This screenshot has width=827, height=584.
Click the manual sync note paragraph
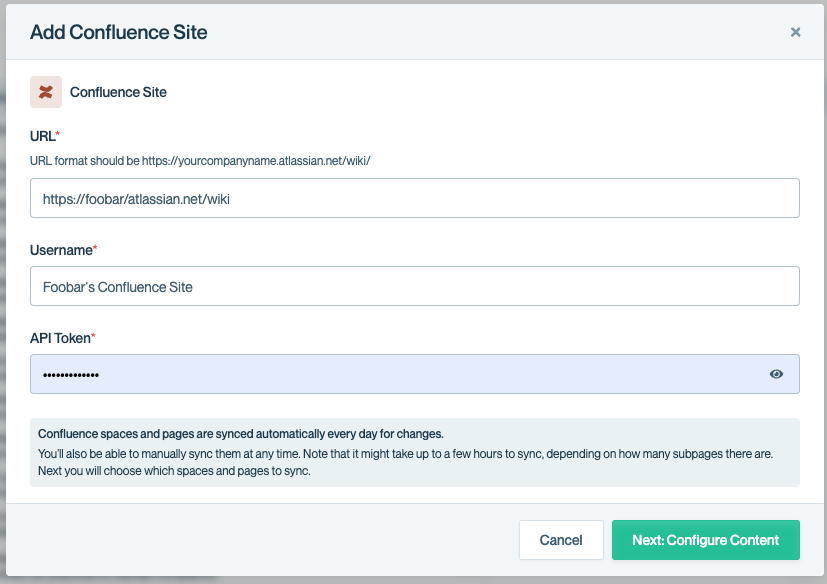coord(405,453)
